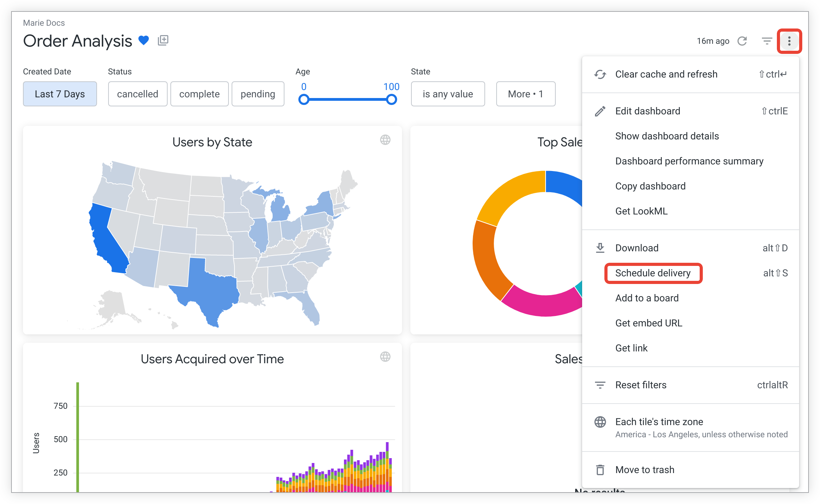Click the add-to-board icon beside the title
This screenshot has width=820, height=504.
click(163, 41)
